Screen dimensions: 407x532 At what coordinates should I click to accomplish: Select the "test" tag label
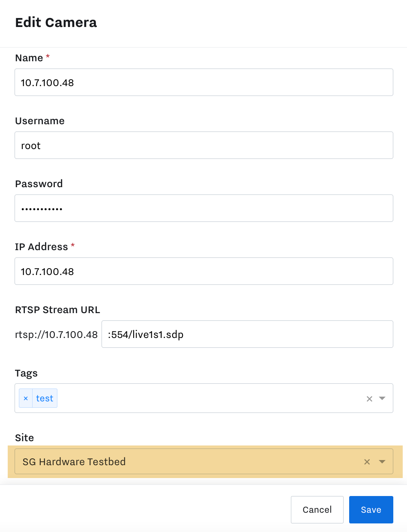(45, 398)
